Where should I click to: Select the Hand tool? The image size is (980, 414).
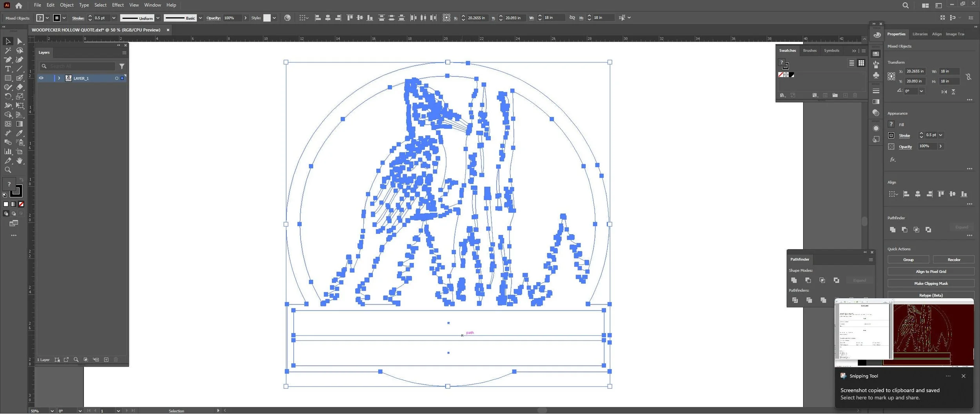point(20,161)
